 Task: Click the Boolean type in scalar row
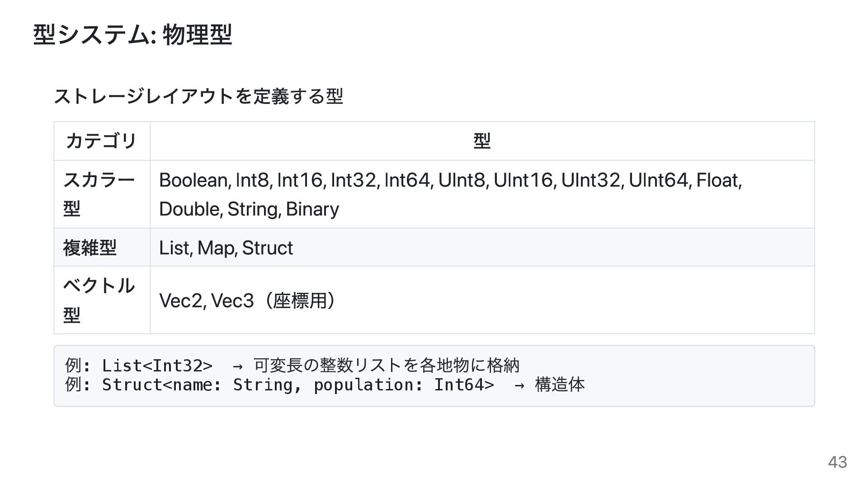pos(193,180)
